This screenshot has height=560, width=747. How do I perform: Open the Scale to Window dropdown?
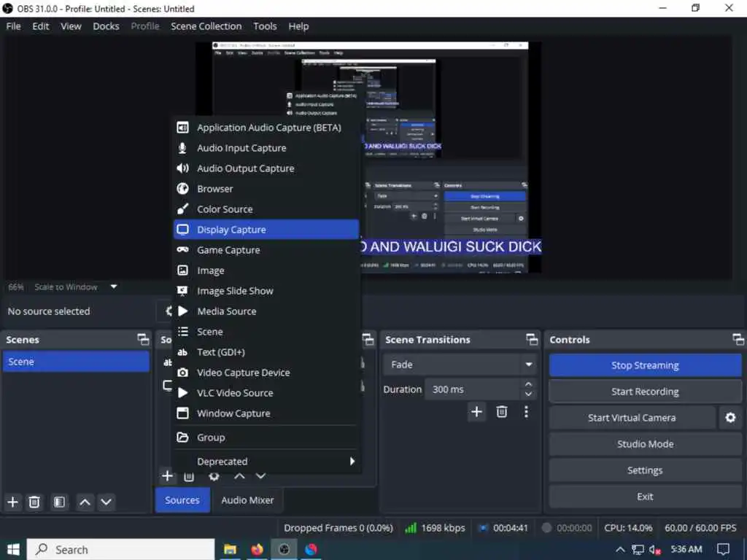(75, 287)
